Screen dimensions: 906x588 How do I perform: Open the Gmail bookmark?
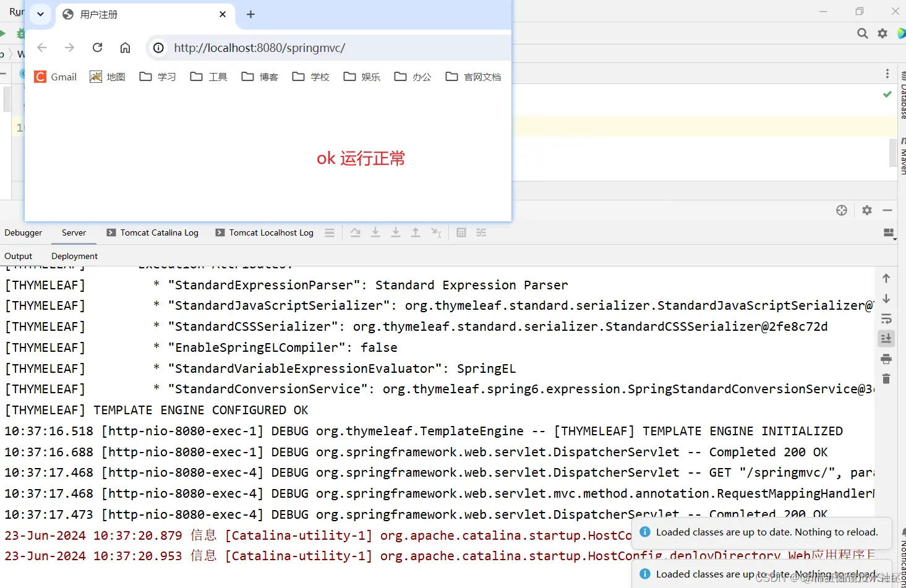(x=56, y=77)
